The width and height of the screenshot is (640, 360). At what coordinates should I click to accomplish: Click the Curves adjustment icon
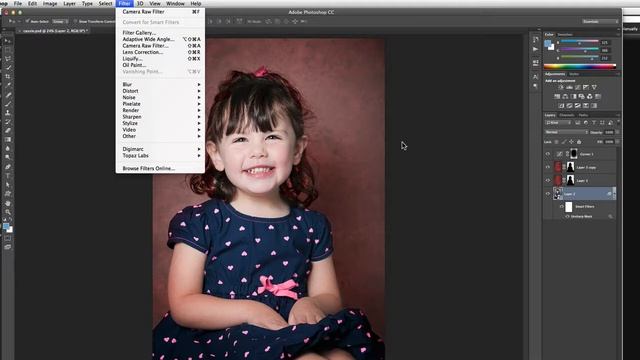pos(578,87)
